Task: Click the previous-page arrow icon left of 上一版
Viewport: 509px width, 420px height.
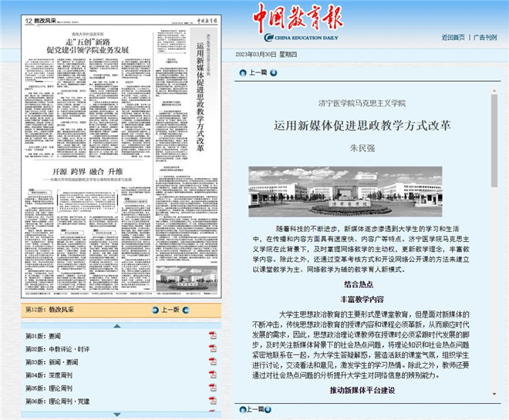Action: pyautogui.click(x=155, y=309)
